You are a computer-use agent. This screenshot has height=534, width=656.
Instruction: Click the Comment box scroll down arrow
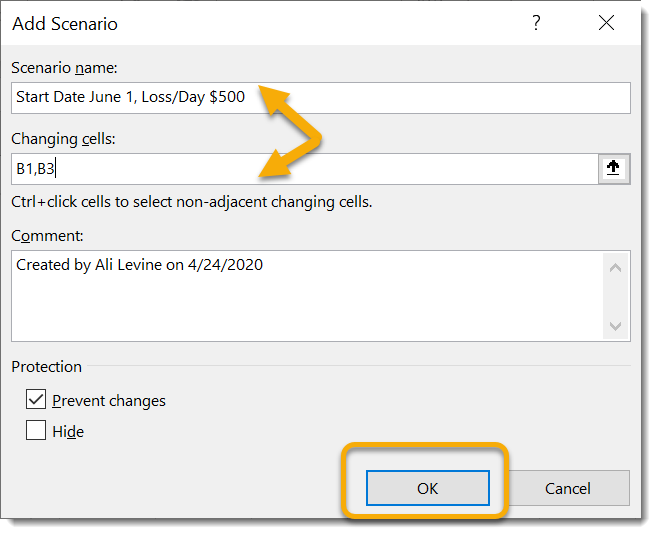click(616, 326)
